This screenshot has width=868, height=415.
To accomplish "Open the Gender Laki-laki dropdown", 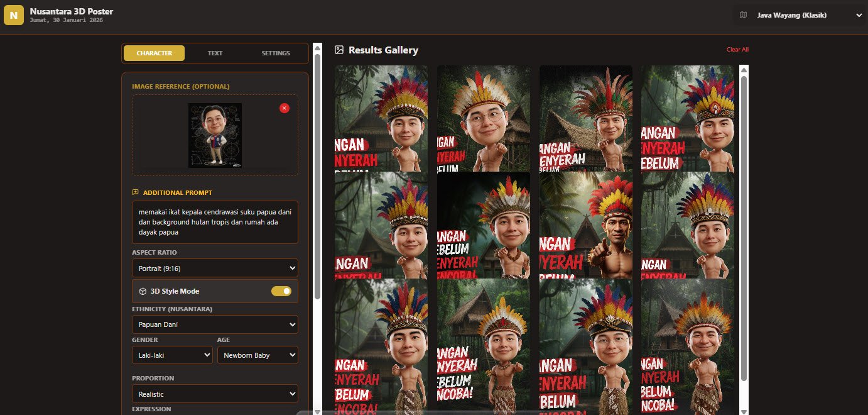I will tap(172, 355).
